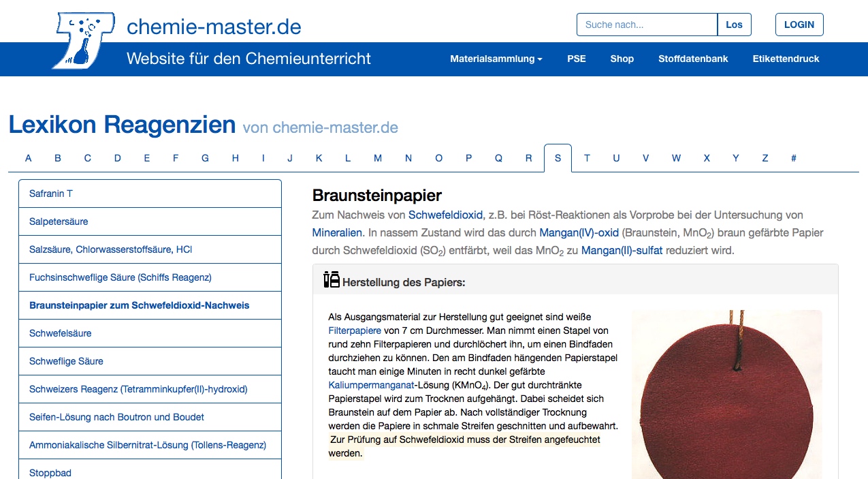Focus the 'Suche nach...' search field
The height and width of the screenshot is (479, 868).
(x=647, y=25)
